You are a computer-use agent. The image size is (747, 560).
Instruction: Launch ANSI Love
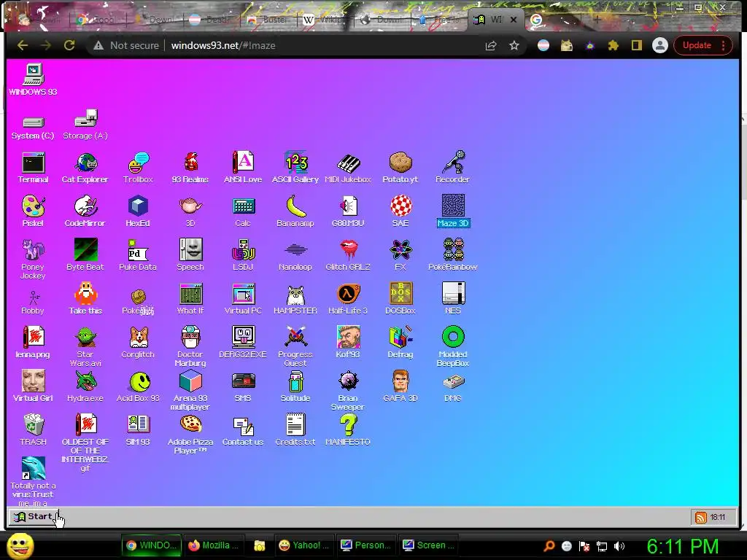243,168
